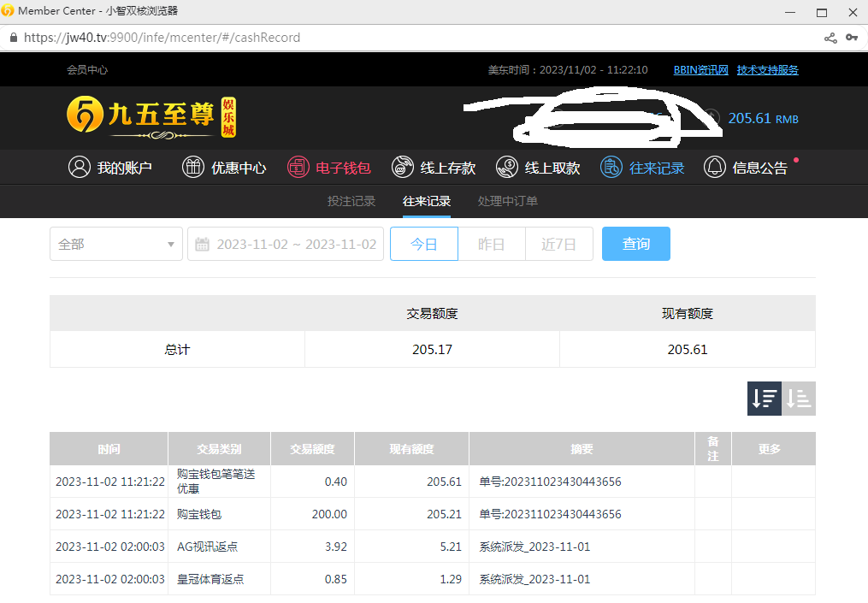Select the Last 7 Days (近7日) option
Viewport: 868px width, 603px height.
click(x=558, y=244)
